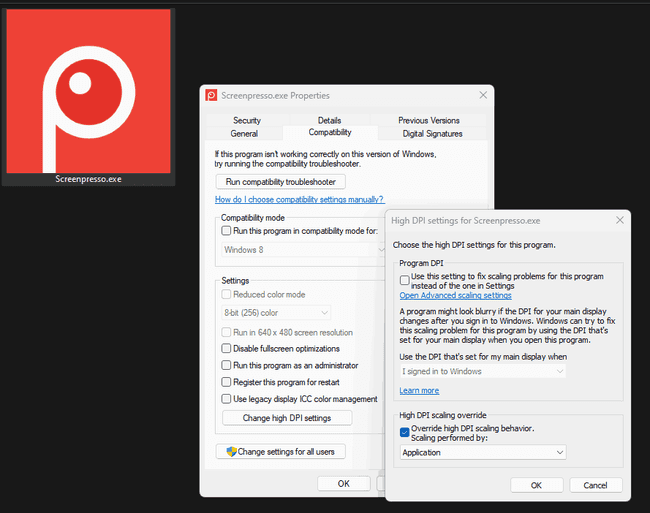Click shield icon on Change settings for all users
Viewport: 650px width, 513px height.
click(231, 451)
